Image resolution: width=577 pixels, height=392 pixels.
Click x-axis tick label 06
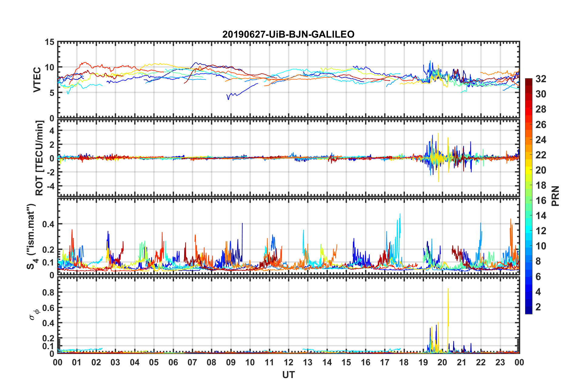173,362
